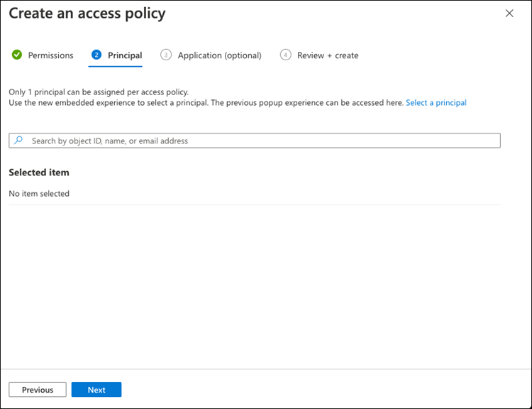This screenshot has height=409, width=532.
Task: Close the Create an access policy panel
Action: click(x=509, y=13)
